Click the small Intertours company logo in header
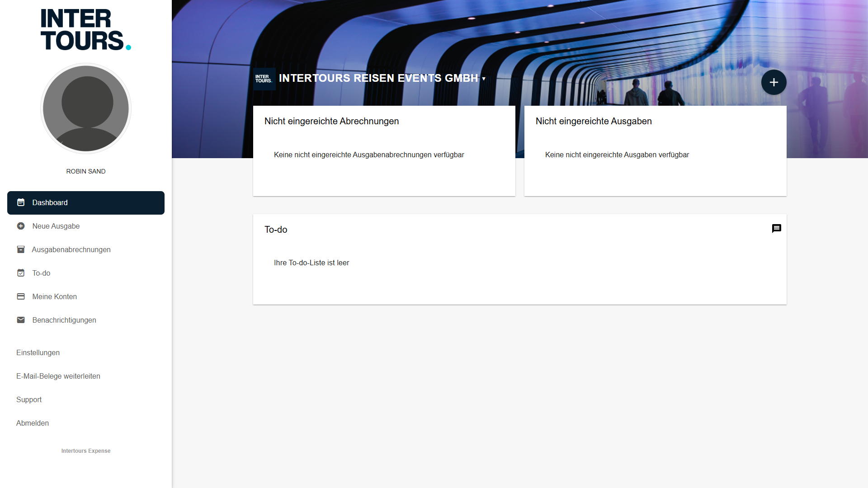 tap(264, 79)
